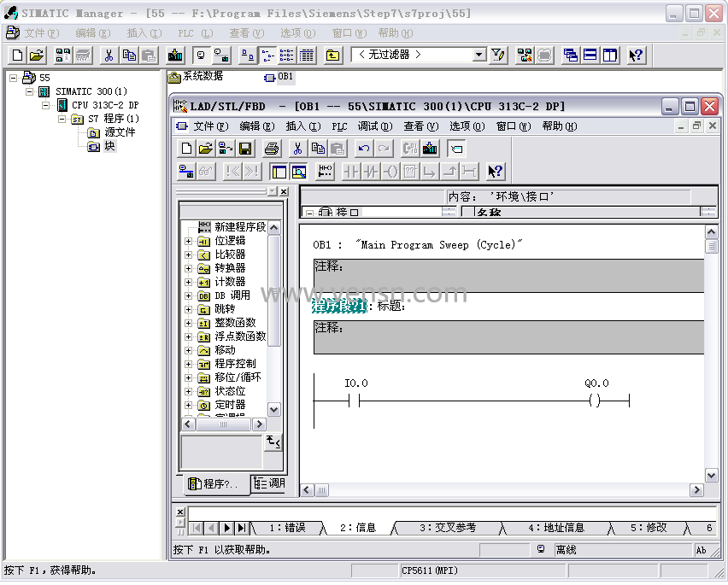Close the catalog panel X button
The width and height of the screenshot is (728, 585).
tap(285, 191)
